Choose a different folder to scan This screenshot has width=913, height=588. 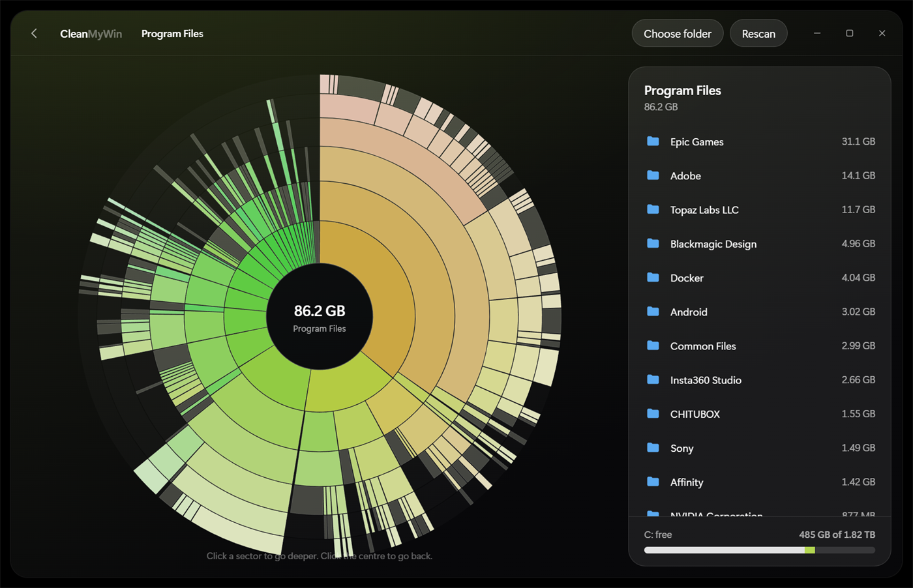pos(678,34)
